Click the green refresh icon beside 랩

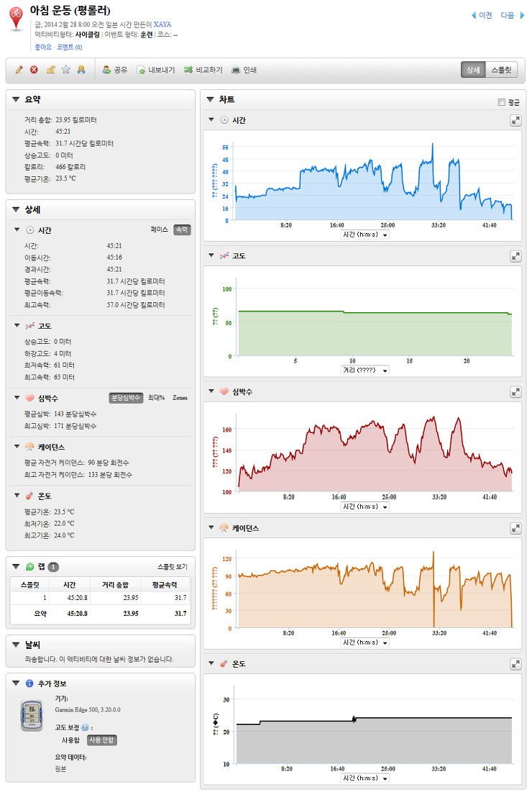pyautogui.click(x=30, y=567)
